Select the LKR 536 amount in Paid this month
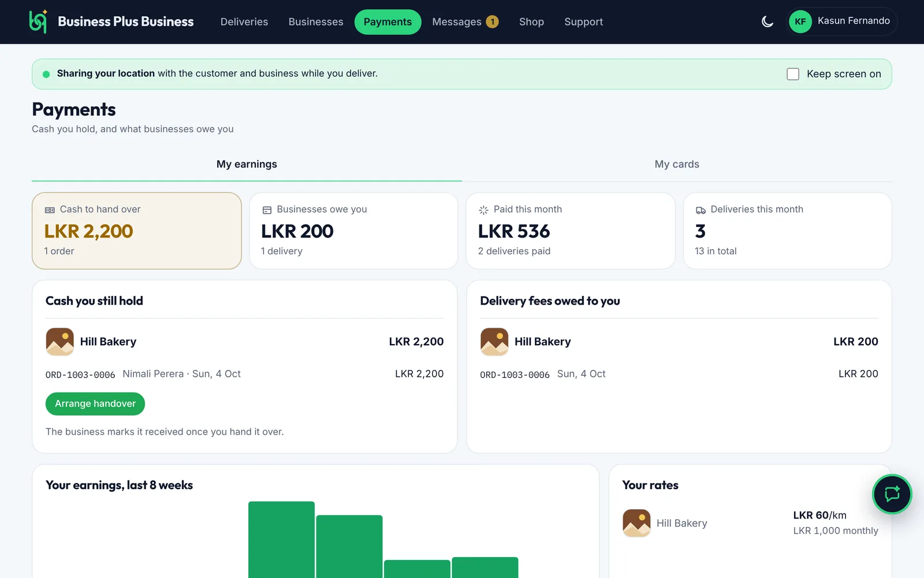The height and width of the screenshot is (578, 924). click(514, 231)
